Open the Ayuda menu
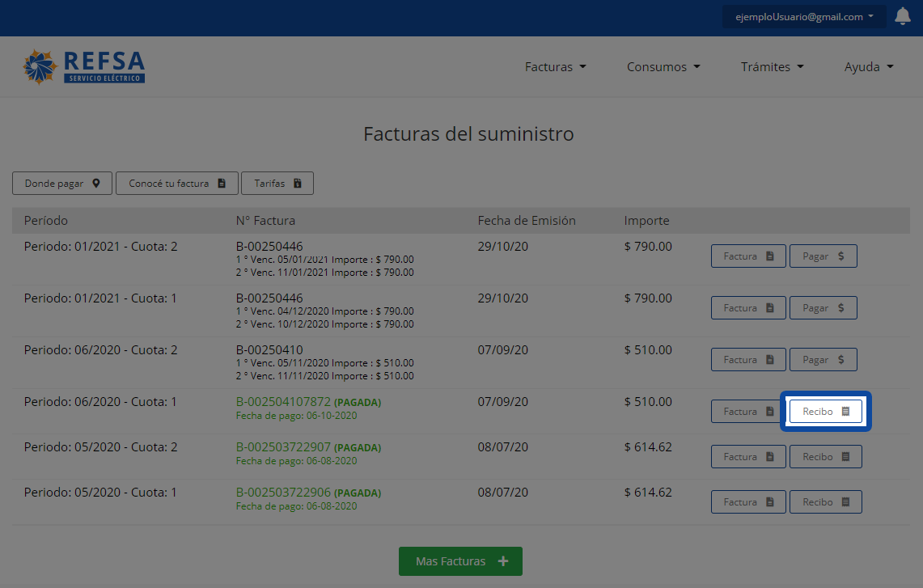This screenshot has height=588, width=923. coord(868,67)
